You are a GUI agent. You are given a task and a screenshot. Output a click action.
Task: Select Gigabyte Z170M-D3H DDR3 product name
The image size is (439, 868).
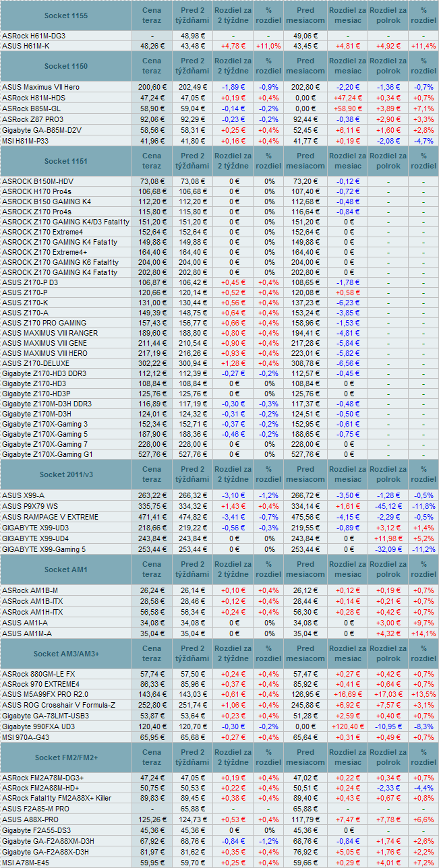[47, 404]
